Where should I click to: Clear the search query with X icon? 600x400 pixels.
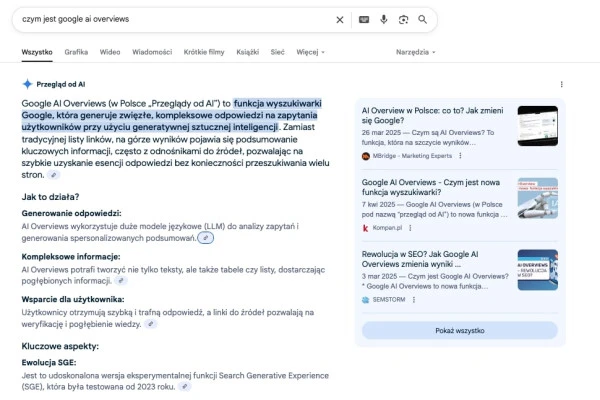pos(339,19)
